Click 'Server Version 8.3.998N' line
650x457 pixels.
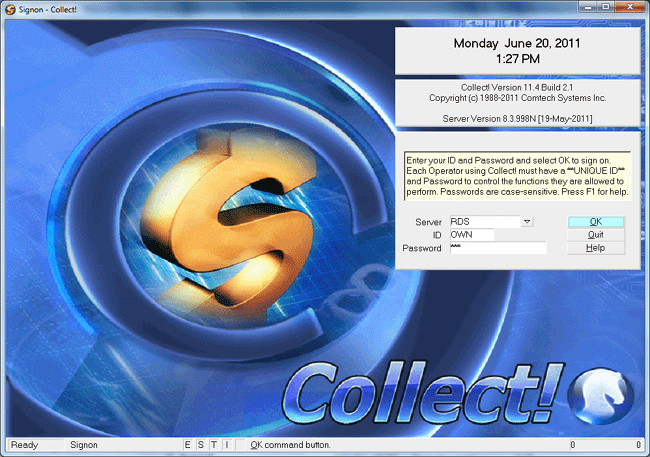coord(517,119)
